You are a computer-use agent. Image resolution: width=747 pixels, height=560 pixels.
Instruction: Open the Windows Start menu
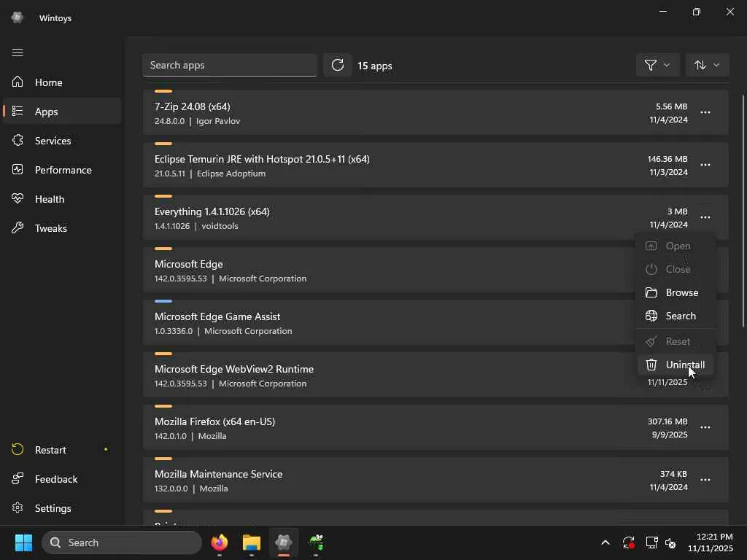point(23,542)
